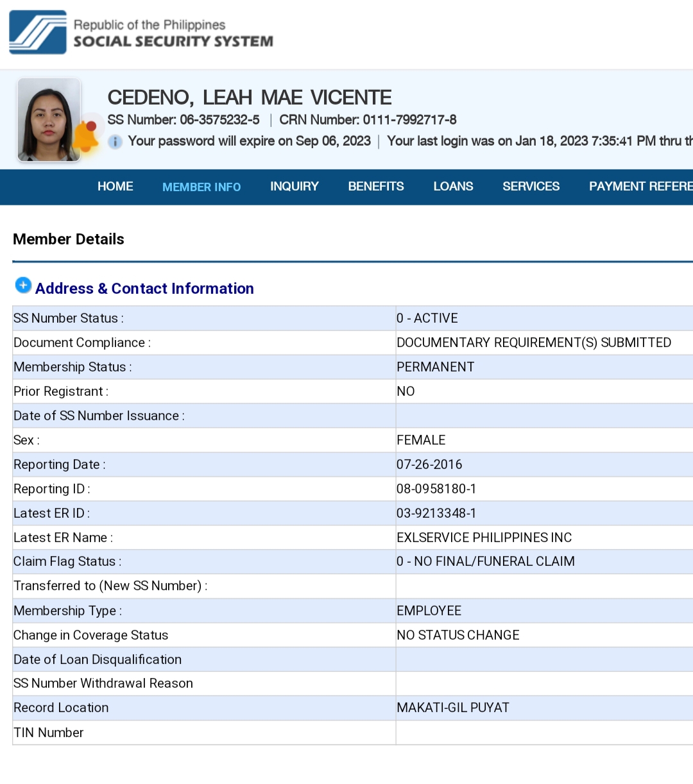Select the MEMBER INFO menu

[201, 187]
